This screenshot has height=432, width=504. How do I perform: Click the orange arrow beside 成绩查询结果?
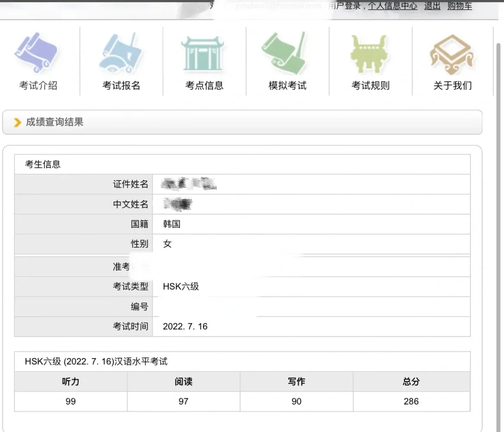17,122
